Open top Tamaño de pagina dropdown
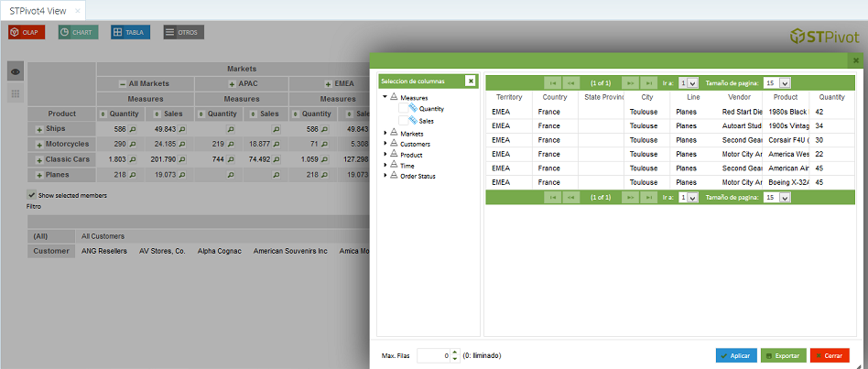 [x=783, y=82]
